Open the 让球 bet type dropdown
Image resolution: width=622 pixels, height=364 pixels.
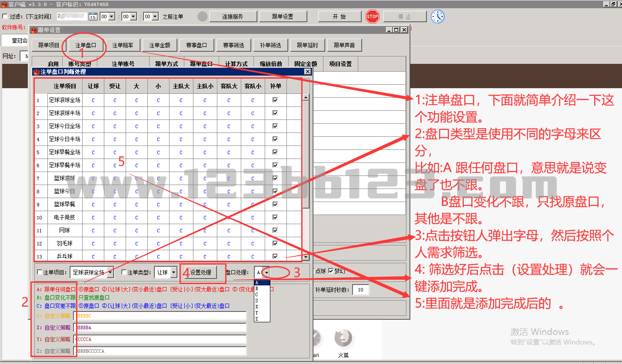[174, 272]
